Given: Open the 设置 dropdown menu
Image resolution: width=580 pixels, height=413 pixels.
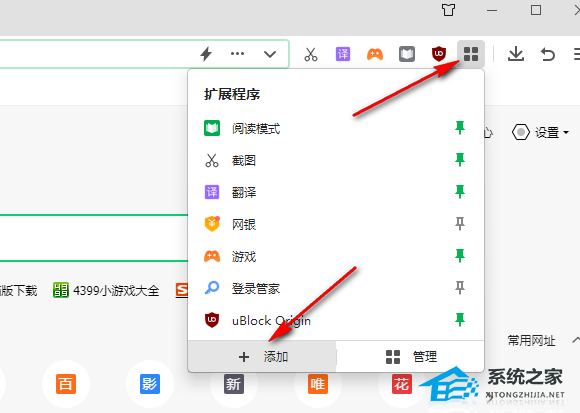Looking at the screenshot, I should click(x=540, y=132).
